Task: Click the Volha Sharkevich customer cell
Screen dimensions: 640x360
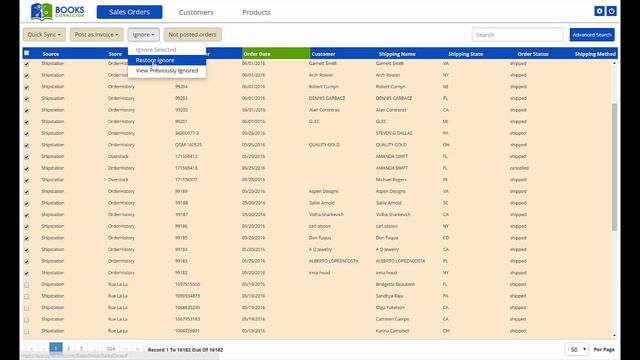Action: 326,214
